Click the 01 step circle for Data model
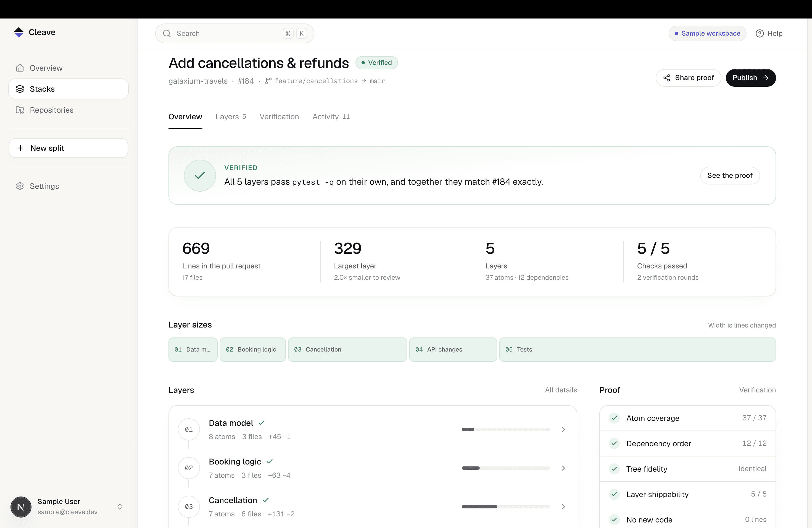This screenshot has height=528, width=812. pyautogui.click(x=189, y=429)
